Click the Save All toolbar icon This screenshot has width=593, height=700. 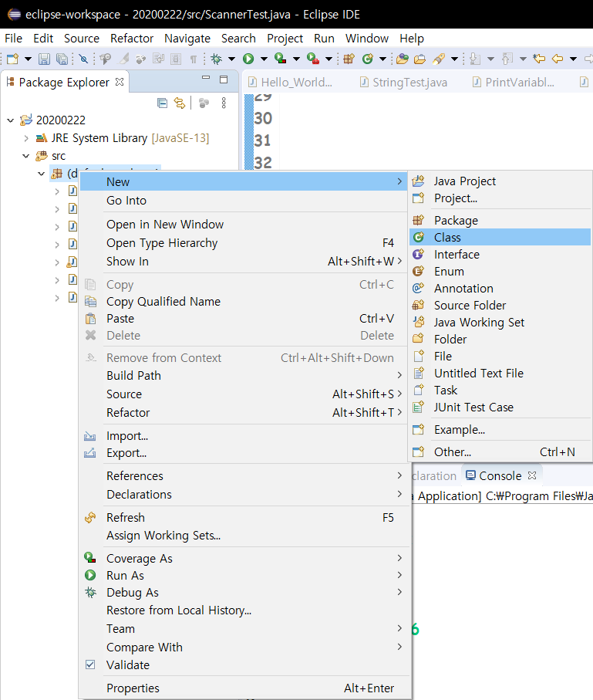point(62,59)
